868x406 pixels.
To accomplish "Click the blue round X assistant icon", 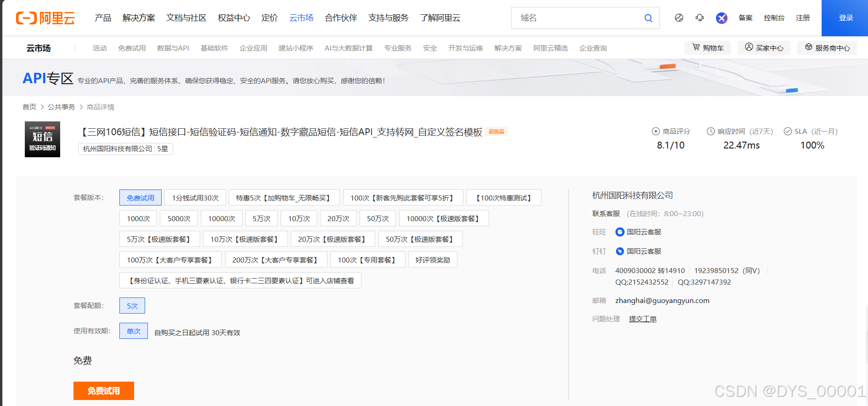I will 721,18.
